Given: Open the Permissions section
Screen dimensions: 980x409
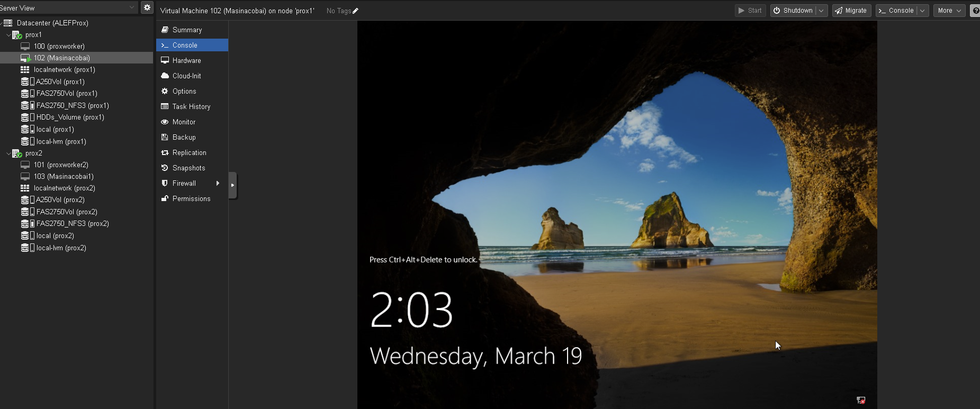Looking at the screenshot, I should click(x=192, y=199).
